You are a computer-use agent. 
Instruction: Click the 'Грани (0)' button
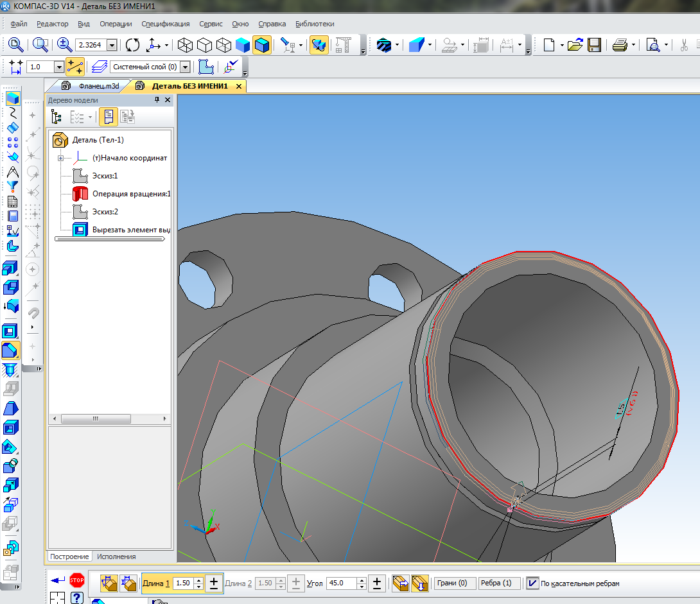[455, 583]
